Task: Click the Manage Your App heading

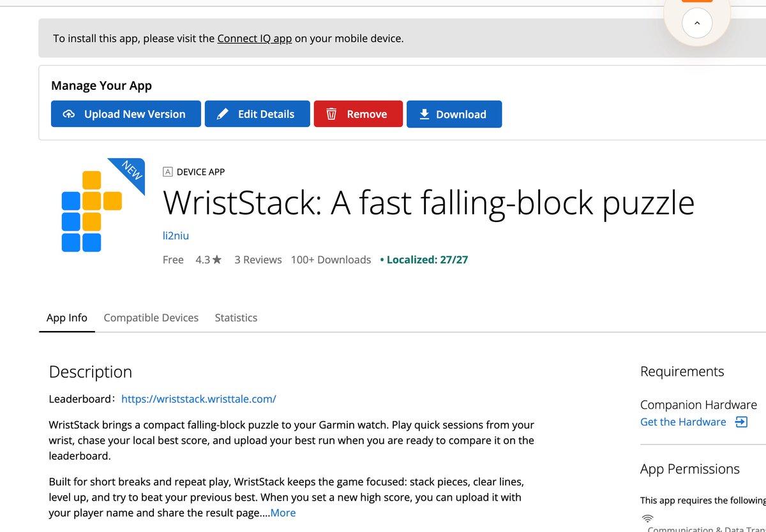Action: (101, 85)
